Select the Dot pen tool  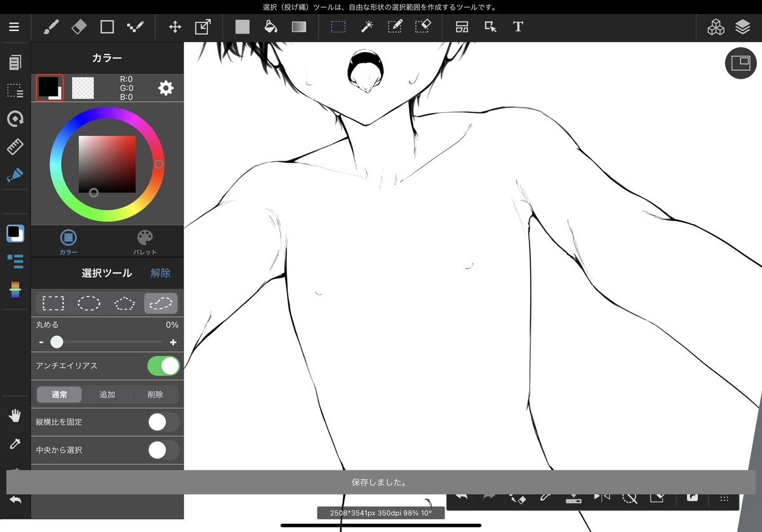tap(135, 27)
